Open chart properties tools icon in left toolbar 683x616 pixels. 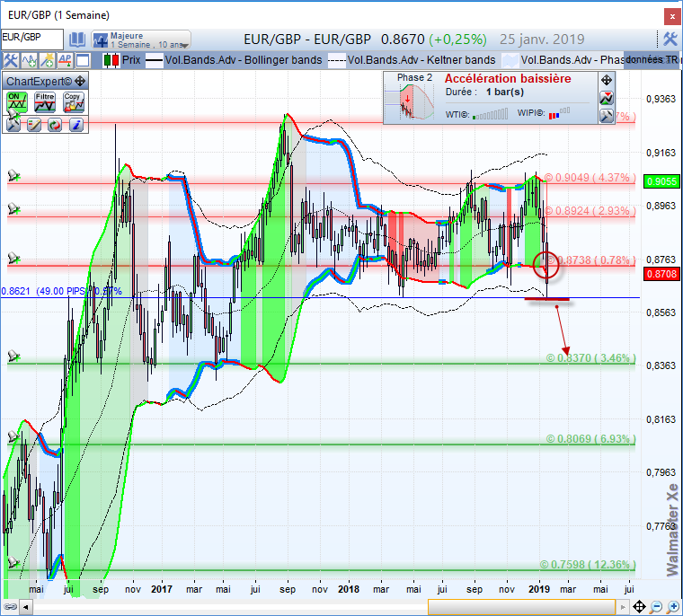[11, 60]
